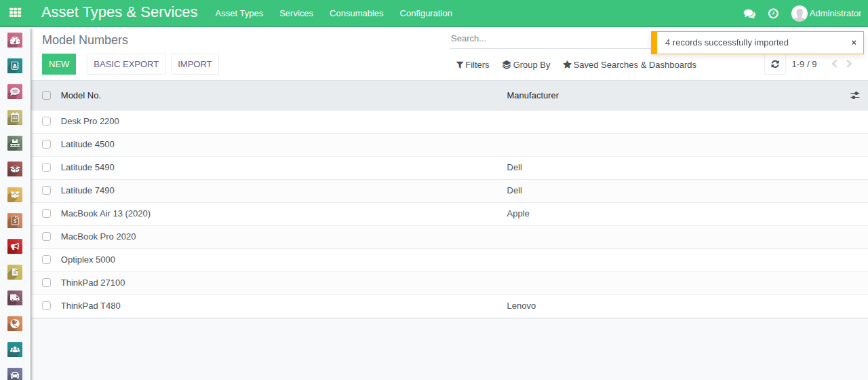
Task: Open the delivery truck sidebar icon
Action: pyautogui.click(x=15, y=298)
